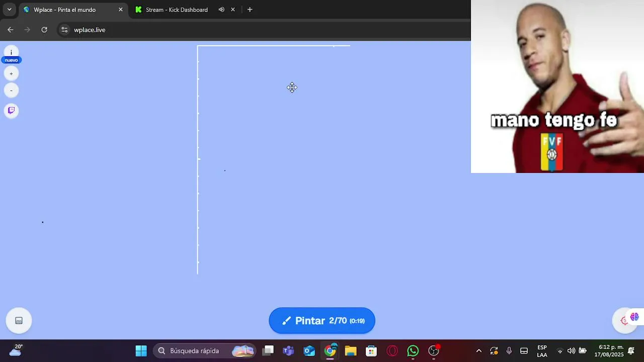Click the 'nuevo' badge label

point(11,60)
